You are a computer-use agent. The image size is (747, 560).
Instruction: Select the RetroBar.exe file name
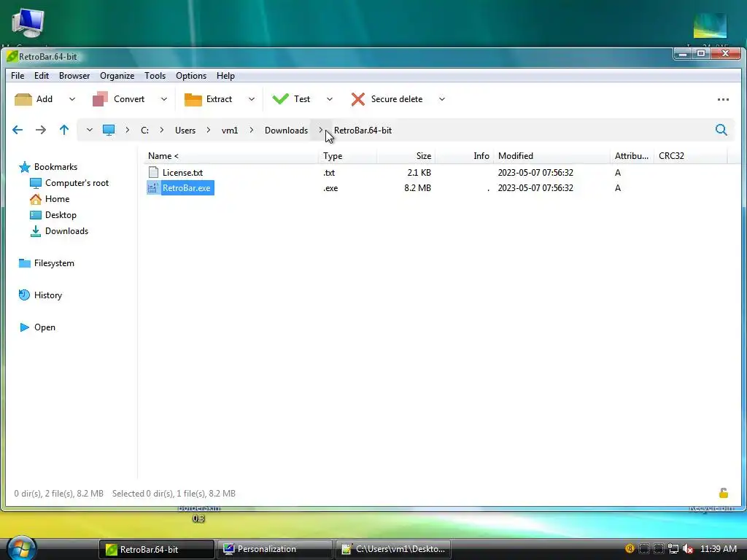(186, 188)
